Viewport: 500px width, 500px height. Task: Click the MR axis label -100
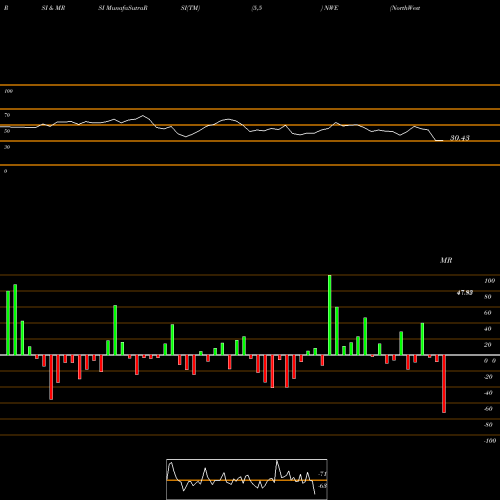click(490, 441)
